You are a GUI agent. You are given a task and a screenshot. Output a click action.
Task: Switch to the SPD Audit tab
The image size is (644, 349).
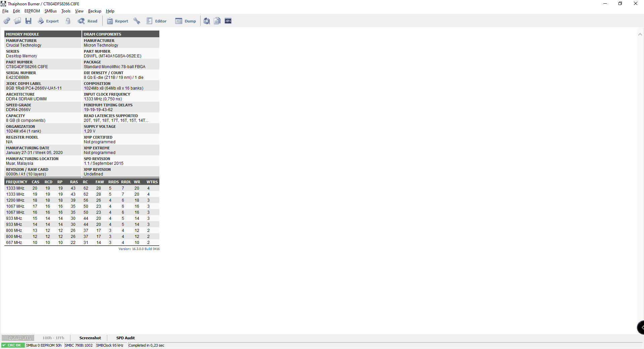click(x=125, y=338)
